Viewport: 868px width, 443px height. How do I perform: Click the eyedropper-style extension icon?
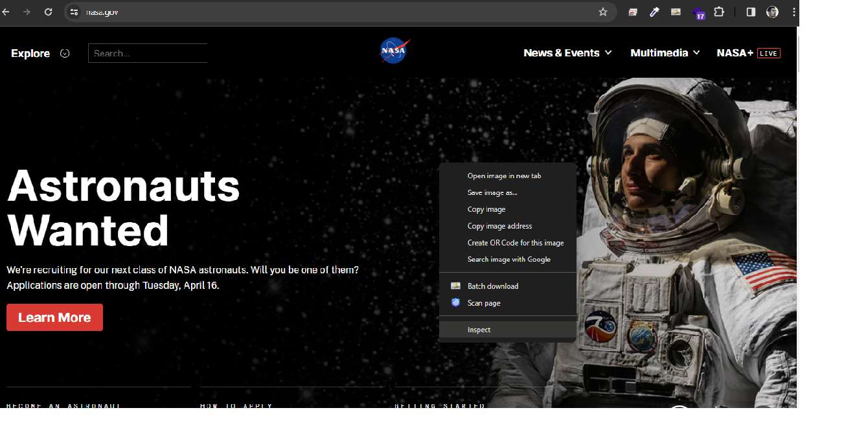pos(654,12)
